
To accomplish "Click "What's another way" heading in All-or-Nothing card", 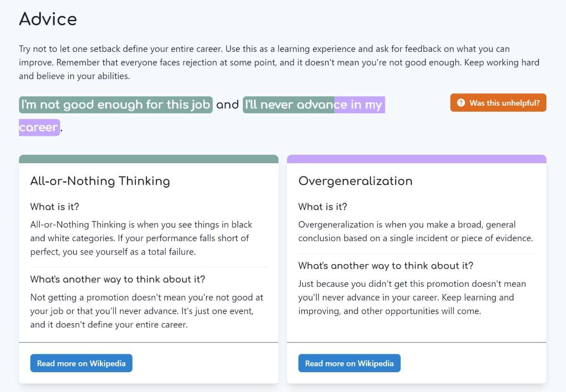I will (117, 279).
